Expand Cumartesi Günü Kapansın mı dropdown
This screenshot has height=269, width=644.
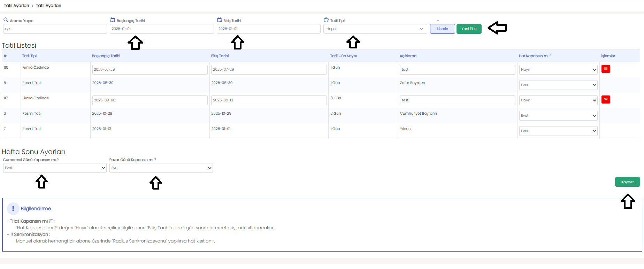coord(55,168)
